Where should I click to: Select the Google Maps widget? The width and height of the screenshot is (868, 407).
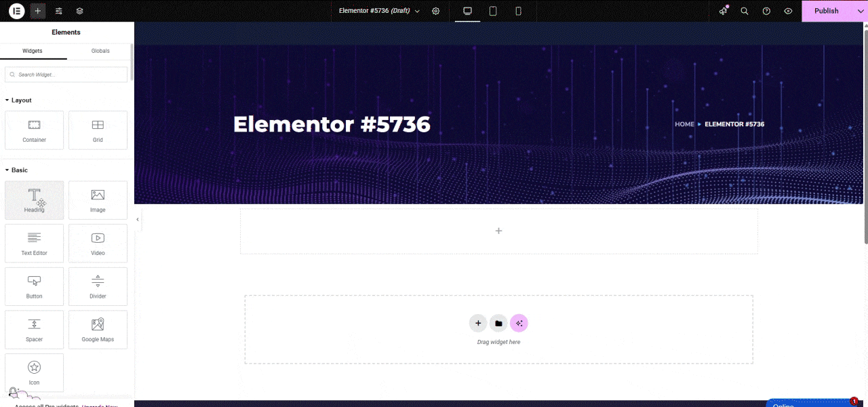pos(98,330)
